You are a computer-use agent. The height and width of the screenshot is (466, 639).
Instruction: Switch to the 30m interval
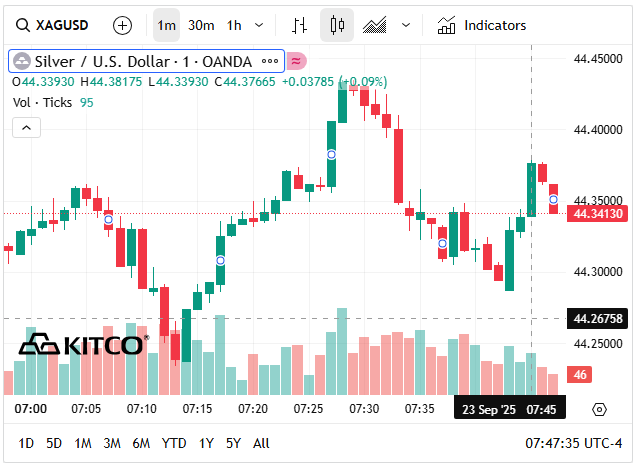coord(201,25)
